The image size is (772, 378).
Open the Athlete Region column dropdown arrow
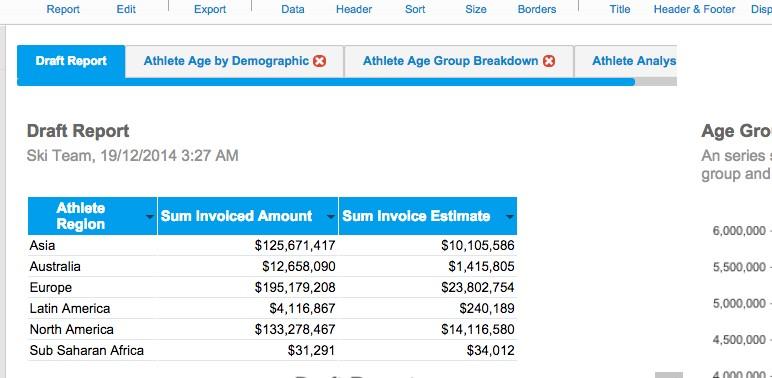[150, 217]
